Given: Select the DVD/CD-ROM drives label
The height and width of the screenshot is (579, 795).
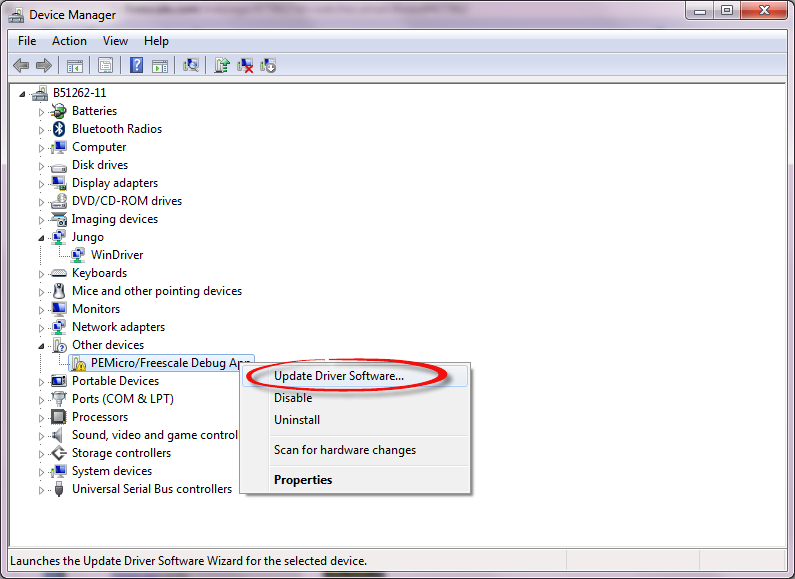Looking at the screenshot, I should pos(127,201).
